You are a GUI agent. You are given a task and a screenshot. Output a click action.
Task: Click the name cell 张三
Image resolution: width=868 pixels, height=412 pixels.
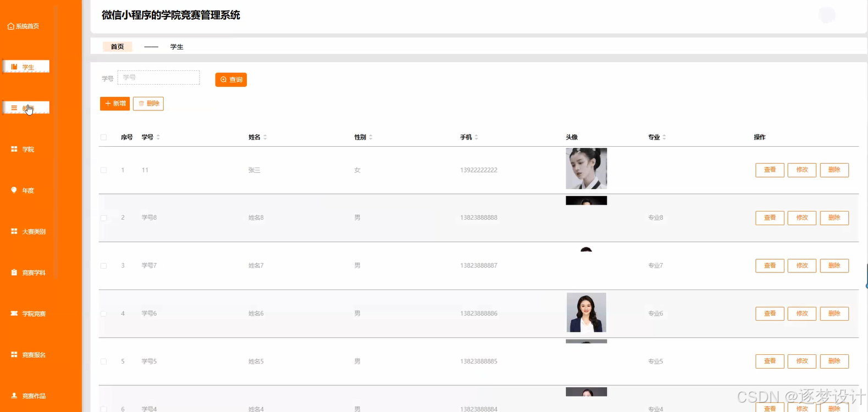[x=255, y=170]
